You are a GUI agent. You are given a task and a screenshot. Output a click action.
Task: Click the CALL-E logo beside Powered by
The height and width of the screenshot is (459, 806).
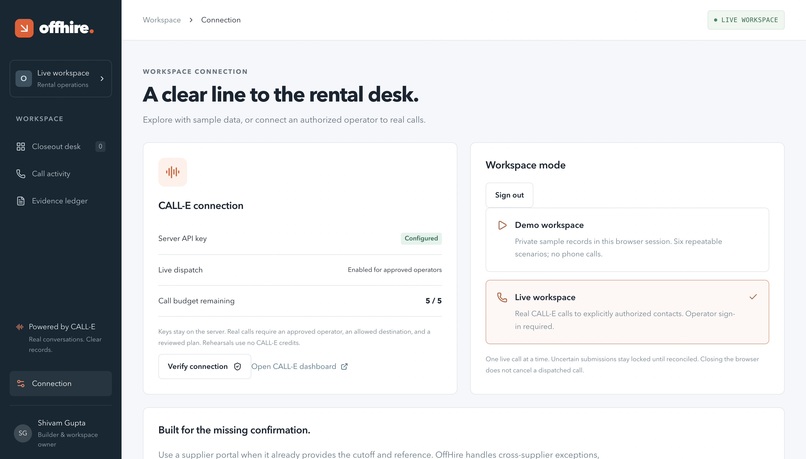pyautogui.click(x=20, y=327)
